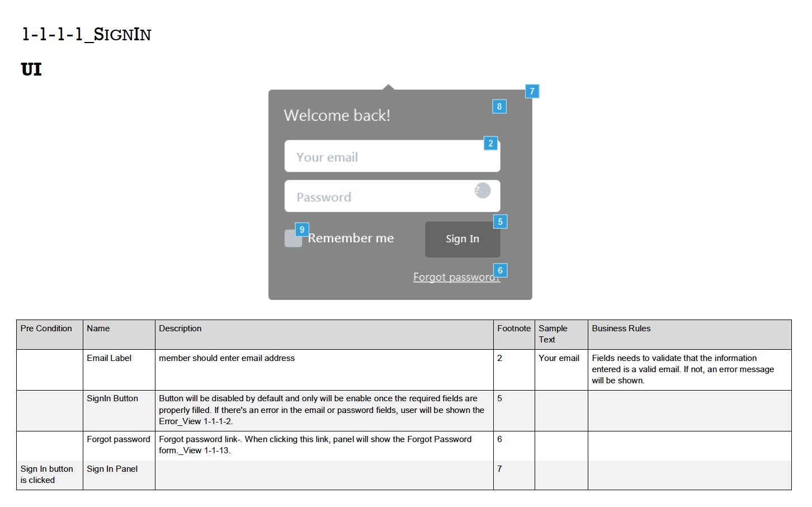Click the 'Fields needs to validate' business rule
The height and width of the screenshot is (507, 812).
[x=690, y=370]
